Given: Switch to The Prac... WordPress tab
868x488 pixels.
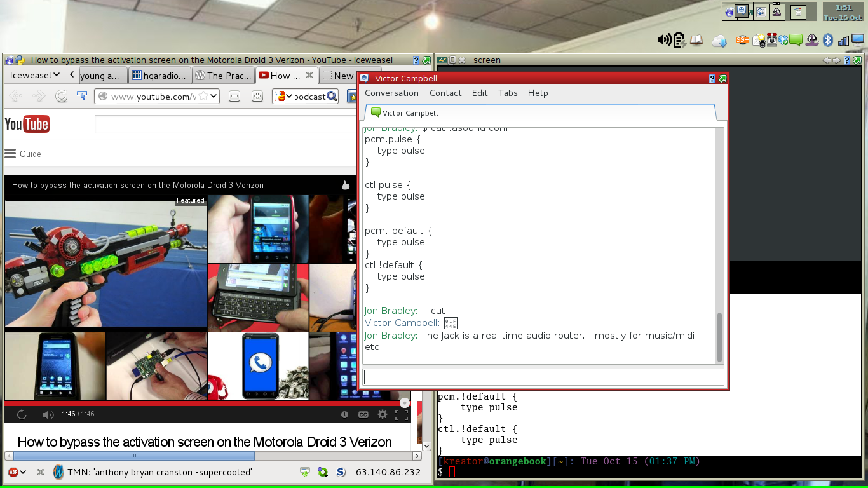Looking at the screenshot, I should [x=222, y=75].
